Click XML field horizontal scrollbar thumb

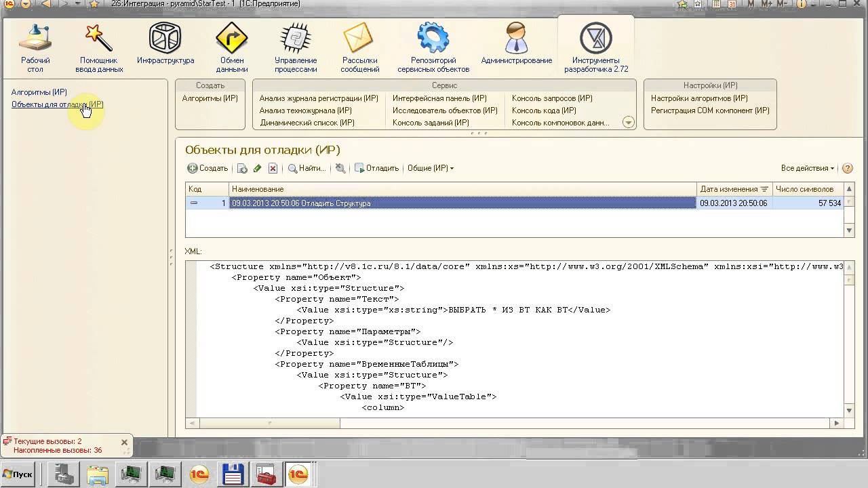pos(270,423)
